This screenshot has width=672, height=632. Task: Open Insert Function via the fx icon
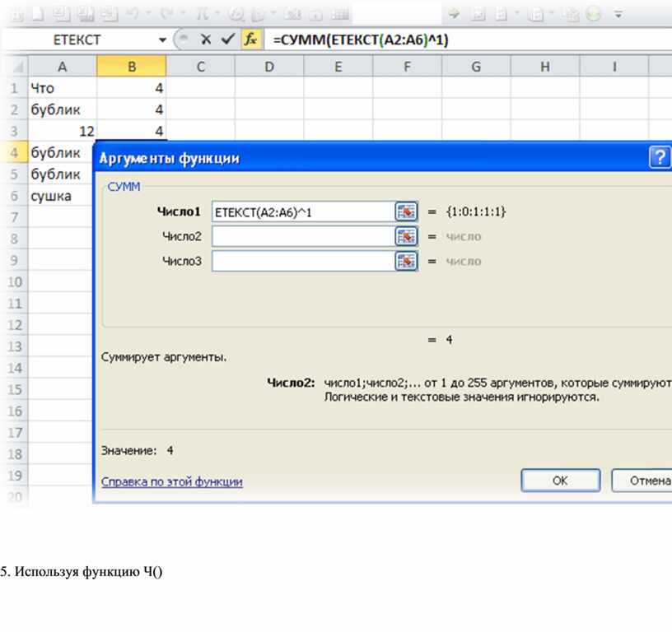251,39
